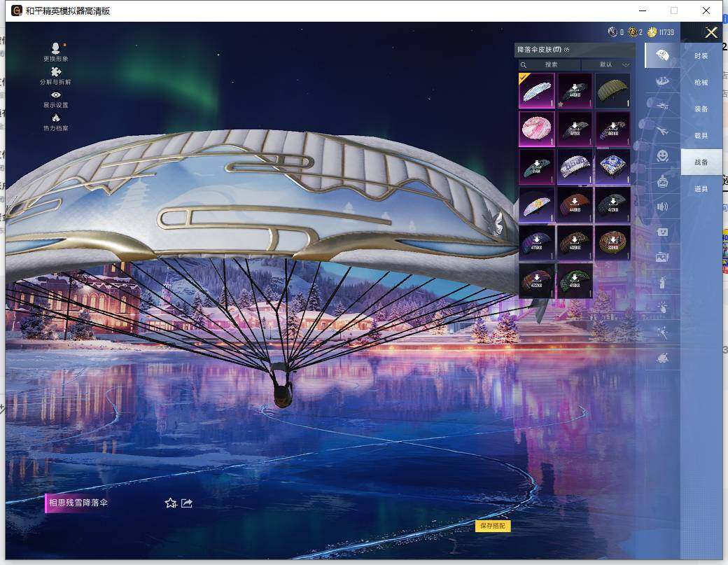This screenshot has width=728, height=565.
Task: Select the robot-head category icon
Action: point(662,181)
